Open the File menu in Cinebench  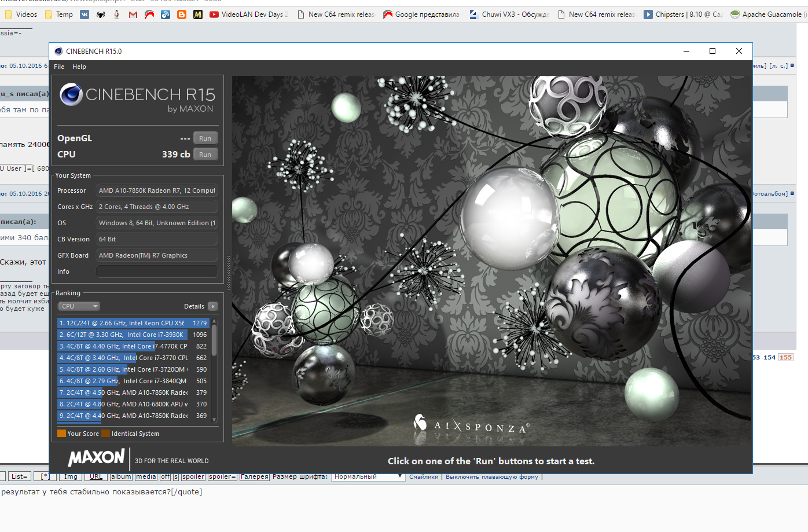tap(59, 67)
